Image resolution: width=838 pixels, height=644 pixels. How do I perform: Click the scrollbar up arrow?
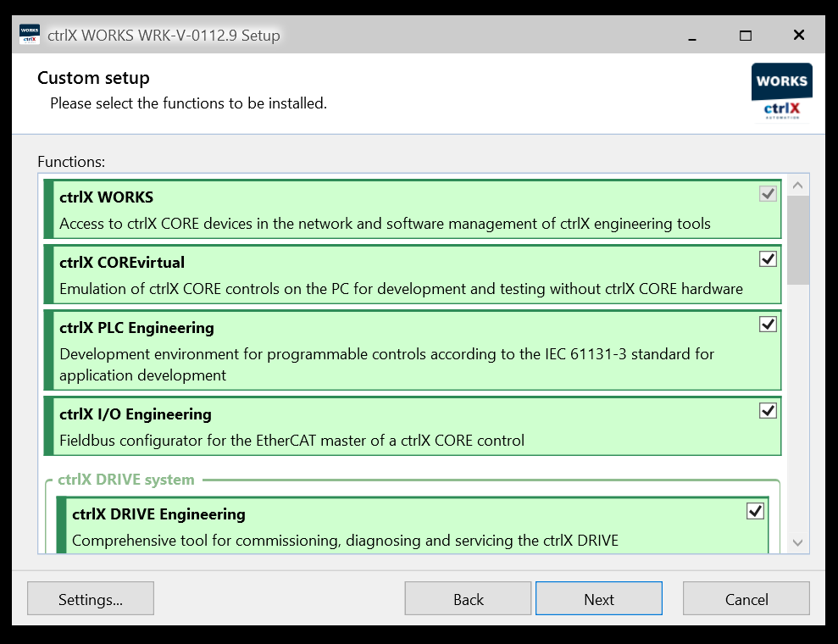click(798, 186)
